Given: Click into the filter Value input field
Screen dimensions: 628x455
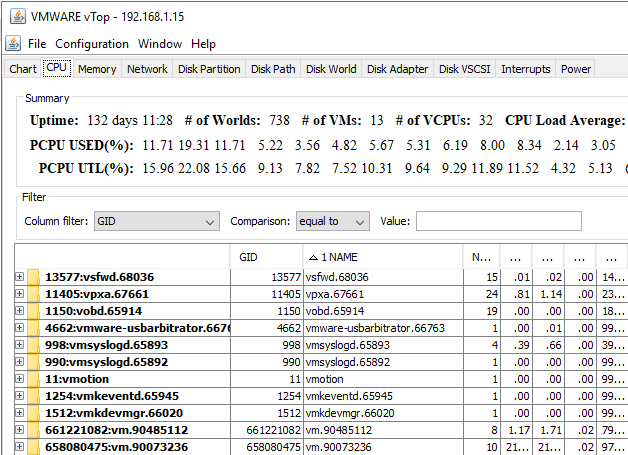Looking at the screenshot, I should (x=499, y=221).
